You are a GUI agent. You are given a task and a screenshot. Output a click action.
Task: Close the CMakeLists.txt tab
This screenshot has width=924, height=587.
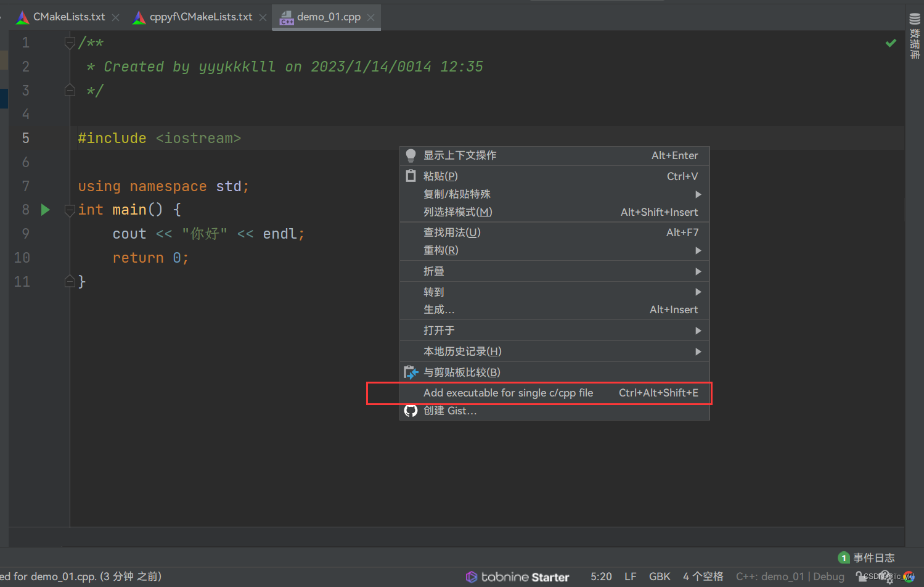[x=115, y=17]
